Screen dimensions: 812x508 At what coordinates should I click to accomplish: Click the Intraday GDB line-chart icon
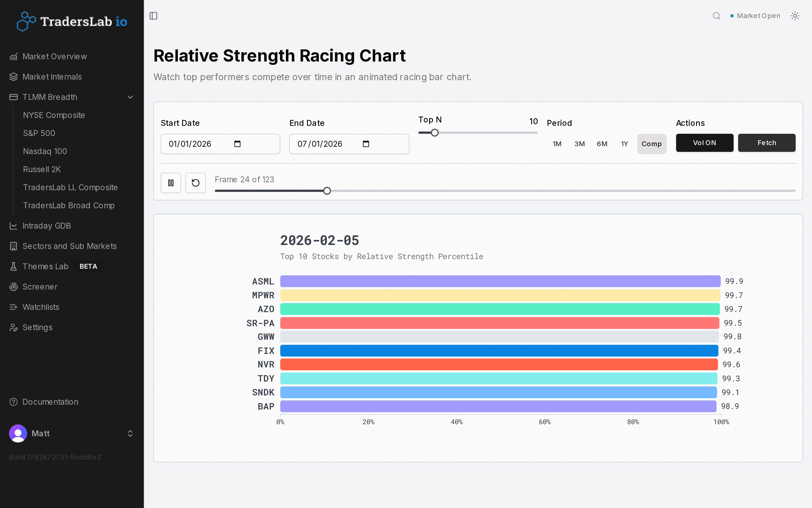(x=14, y=226)
